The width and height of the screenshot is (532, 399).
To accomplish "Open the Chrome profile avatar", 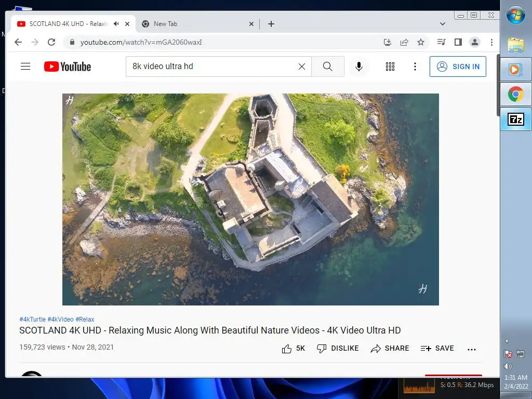I will click(x=475, y=42).
